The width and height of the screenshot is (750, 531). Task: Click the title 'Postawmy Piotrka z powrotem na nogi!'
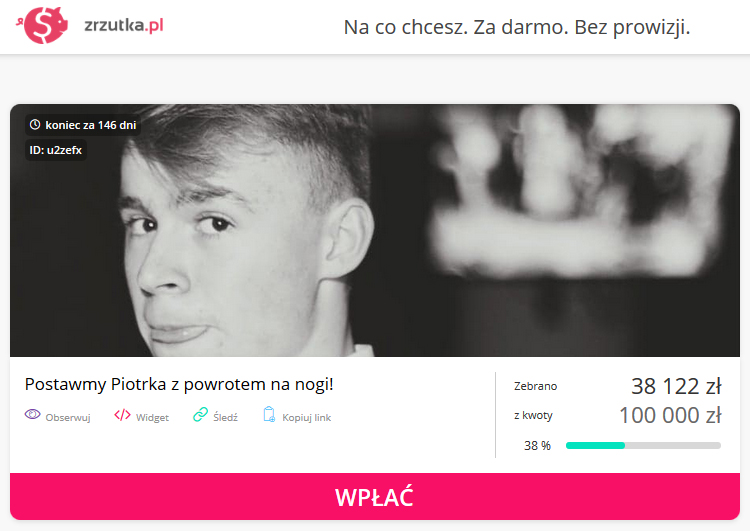179,384
